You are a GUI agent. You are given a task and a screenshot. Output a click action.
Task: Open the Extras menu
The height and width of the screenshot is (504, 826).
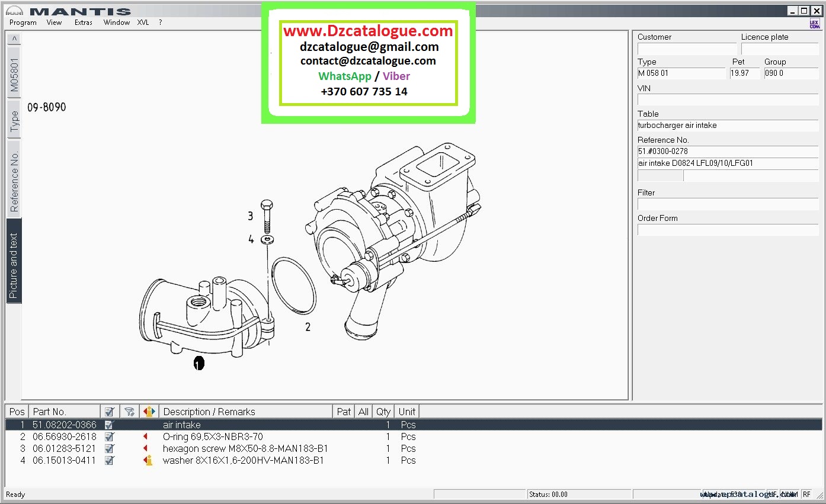84,23
